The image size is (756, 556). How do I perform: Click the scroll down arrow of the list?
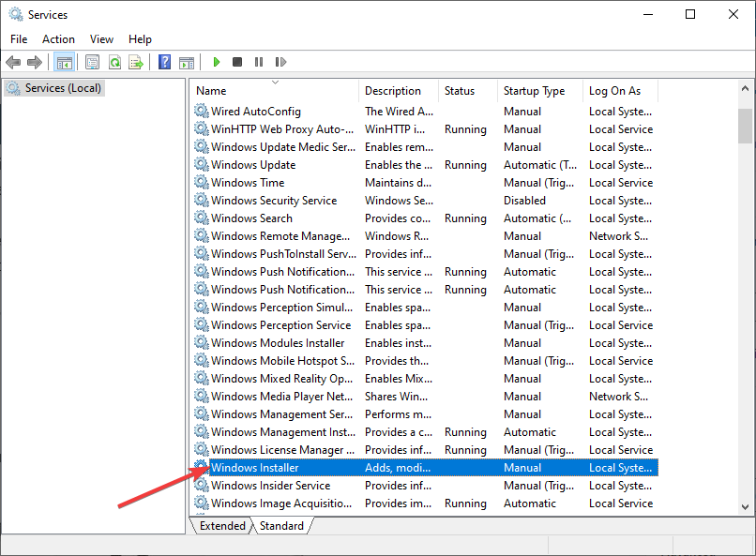745,507
